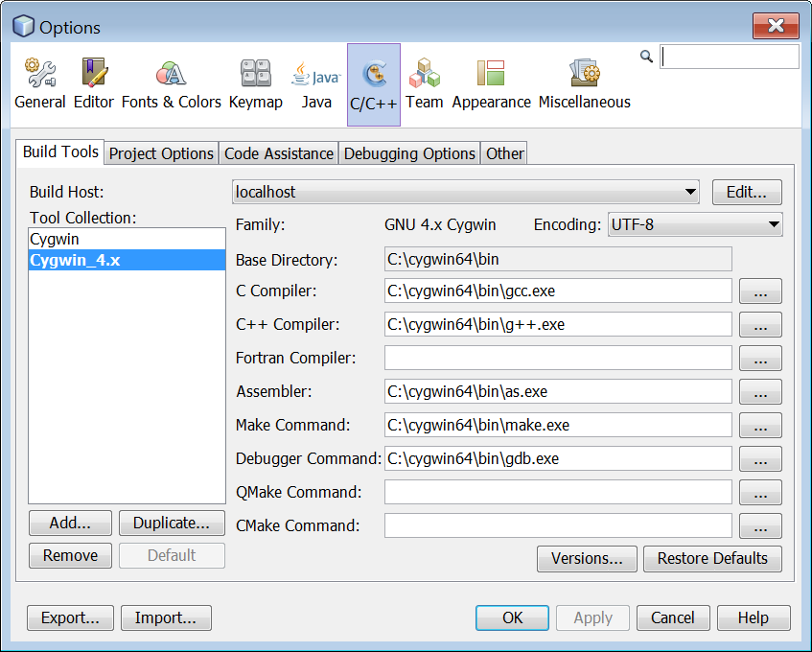Browse for the Assembler executable
812x652 pixels.
click(x=760, y=391)
